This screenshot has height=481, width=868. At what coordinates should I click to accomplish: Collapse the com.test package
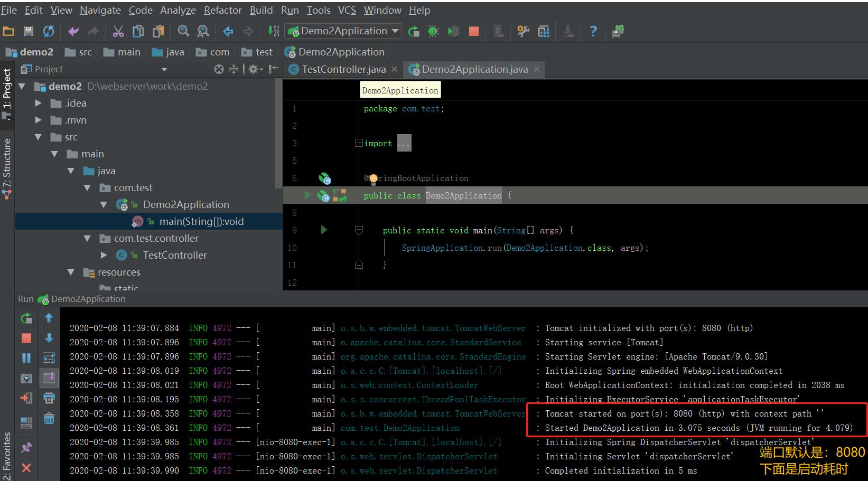(87, 187)
